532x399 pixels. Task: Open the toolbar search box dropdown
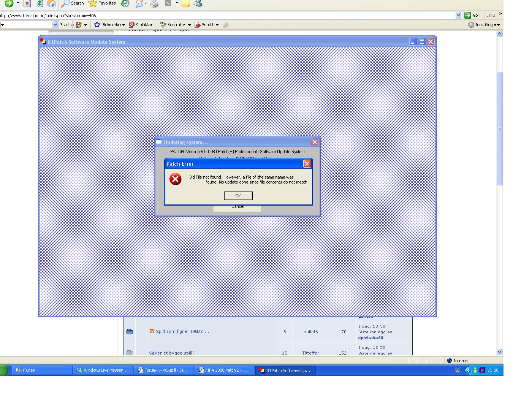55,25
